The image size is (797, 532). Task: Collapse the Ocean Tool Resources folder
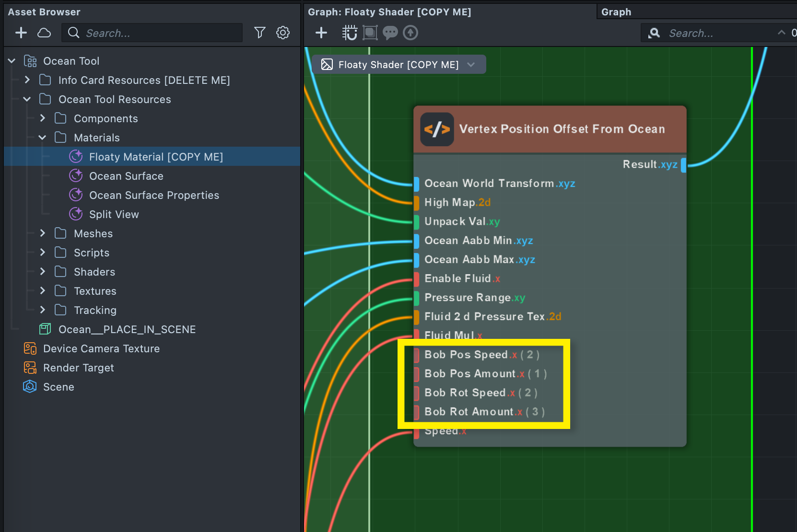(x=27, y=99)
